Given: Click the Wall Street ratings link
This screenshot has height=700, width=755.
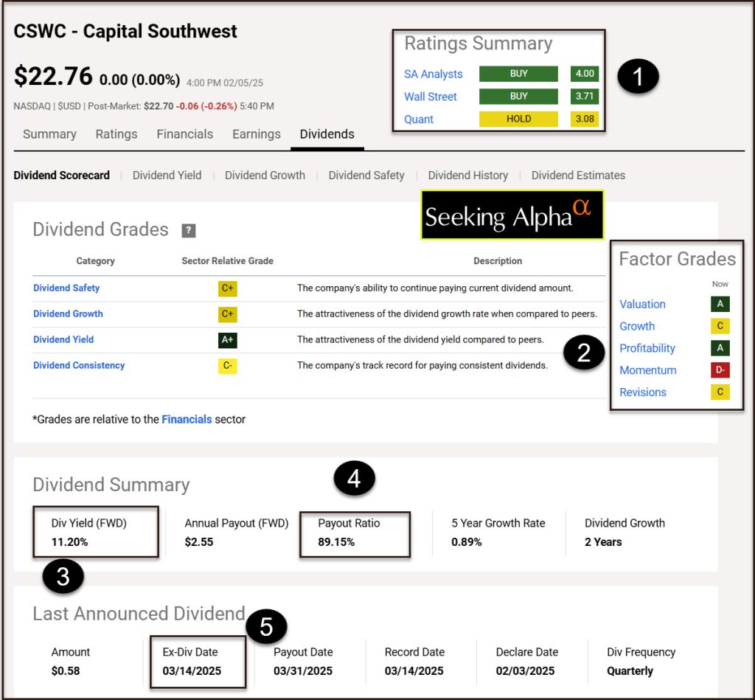Looking at the screenshot, I should point(430,97).
